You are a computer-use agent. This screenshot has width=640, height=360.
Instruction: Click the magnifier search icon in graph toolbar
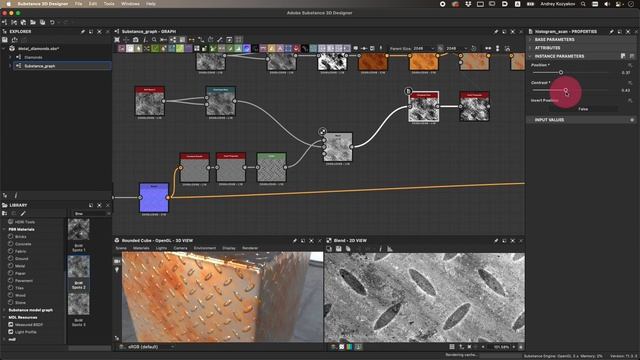(154, 40)
